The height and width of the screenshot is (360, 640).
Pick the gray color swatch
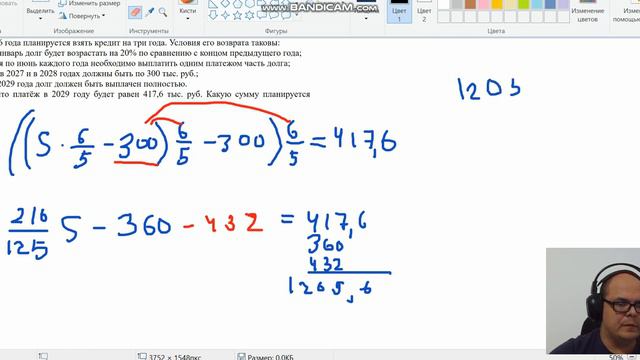point(457,5)
